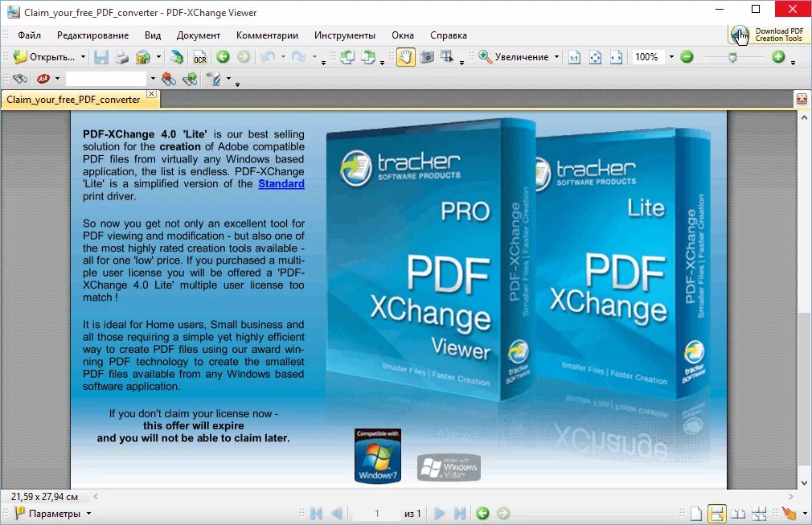812x525 pixels.
Task: Click Fit Page icon
Action: 595,57
